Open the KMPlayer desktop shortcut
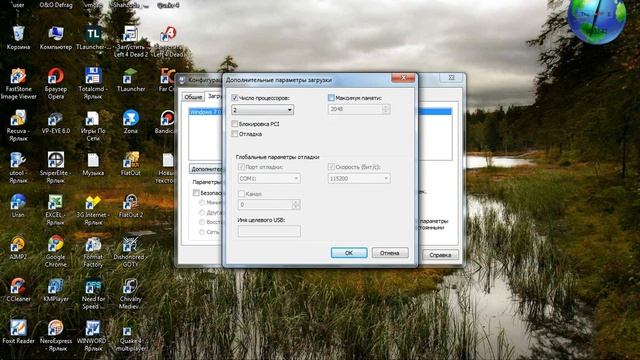Image resolution: width=640 pixels, height=360 pixels. [56, 290]
